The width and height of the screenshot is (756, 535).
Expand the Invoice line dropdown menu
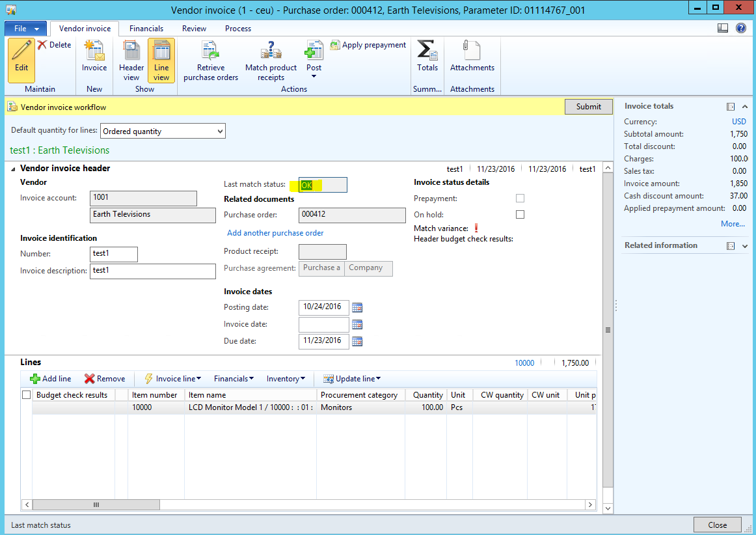tap(173, 379)
